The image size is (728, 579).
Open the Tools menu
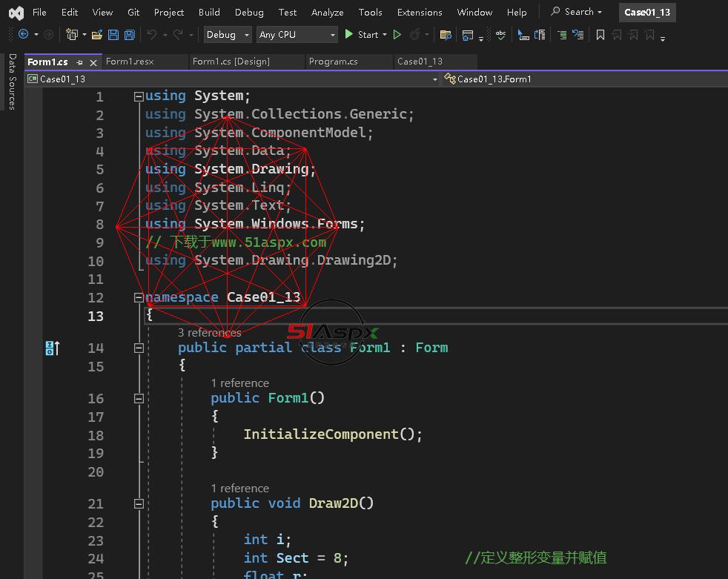371,12
